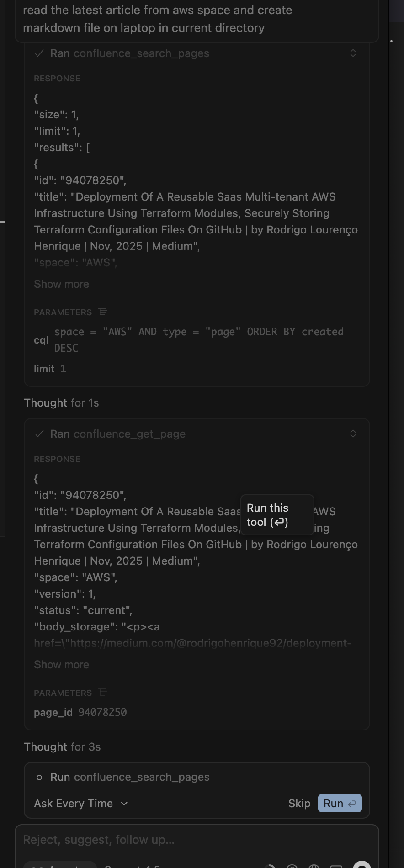Expand the Thought for 1s section

pos(61,402)
